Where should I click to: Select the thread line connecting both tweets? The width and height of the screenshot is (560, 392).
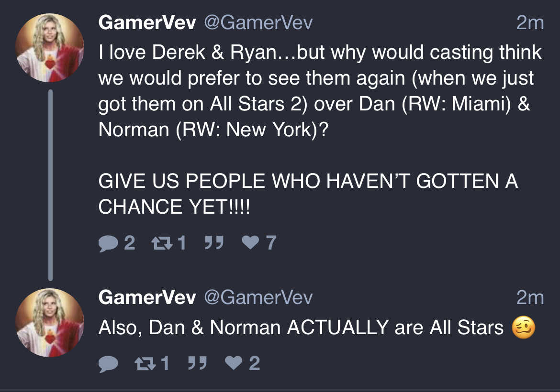pyautogui.click(x=50, y=185)
